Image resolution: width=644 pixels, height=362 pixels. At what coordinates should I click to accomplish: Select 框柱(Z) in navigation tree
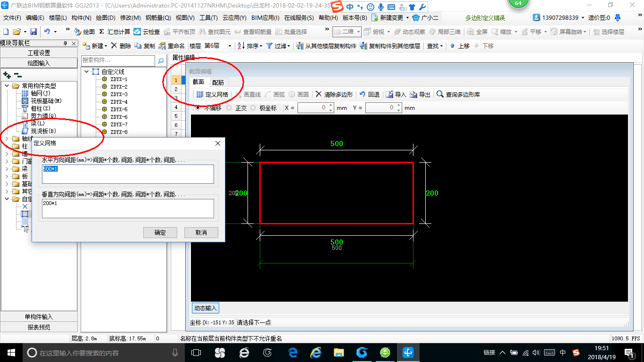[41, 108]
